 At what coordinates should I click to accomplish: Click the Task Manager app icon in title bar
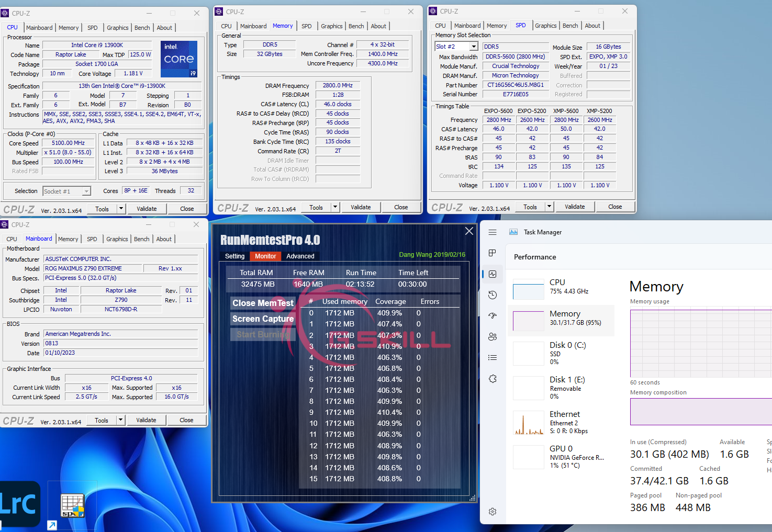(x=513, y=232)
